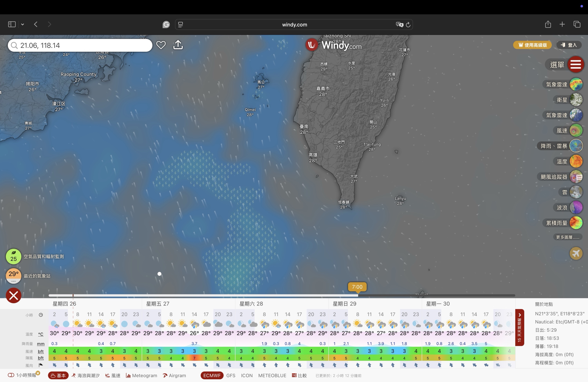Click the share location upload icon
The height and width of the screenshot is (382, 588).
tap(178, 45)
